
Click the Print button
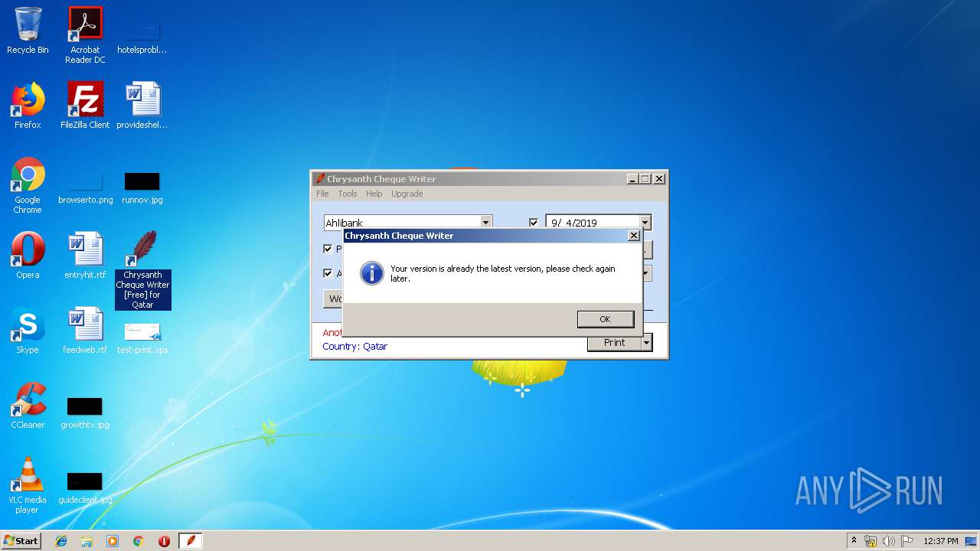614,343
